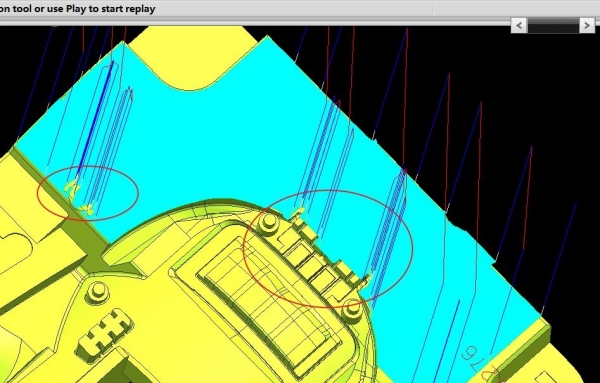Click the right scroll arrow button
The image size is (600, 383).
point(587,26)
